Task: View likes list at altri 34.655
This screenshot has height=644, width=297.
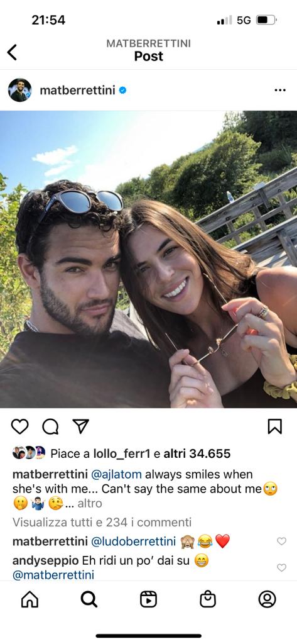Action: point(197,453)
